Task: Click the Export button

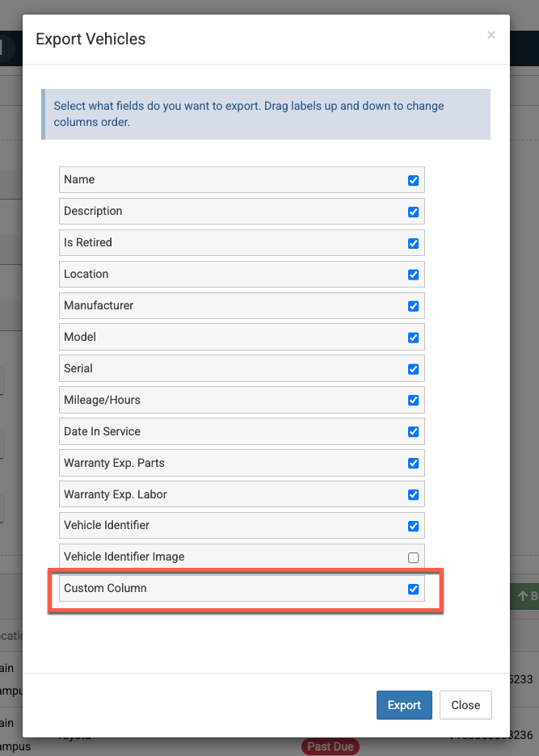Action: click(x=404, y=705)
